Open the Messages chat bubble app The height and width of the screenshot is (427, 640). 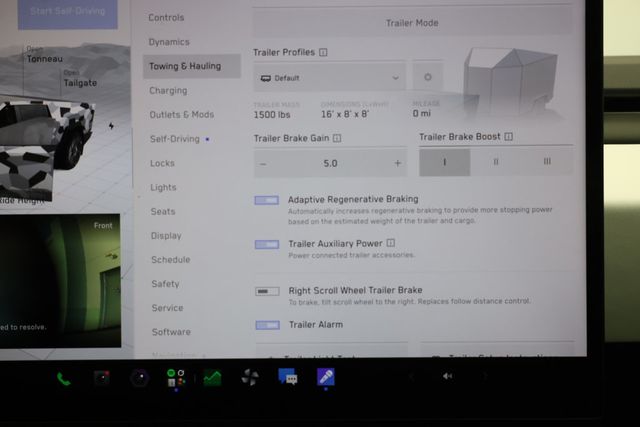tap(288, 376)
